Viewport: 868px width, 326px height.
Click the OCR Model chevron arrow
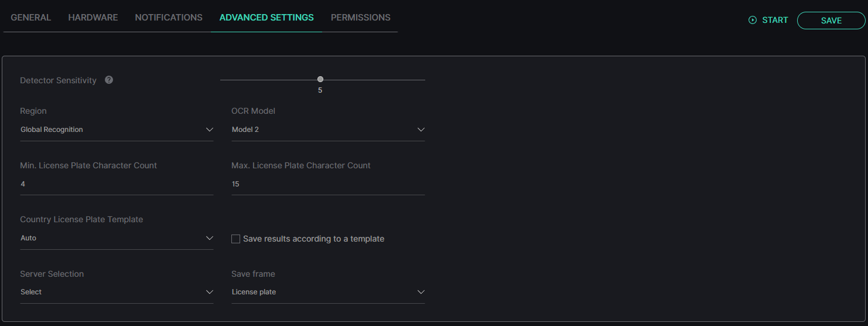pos(421,130)
